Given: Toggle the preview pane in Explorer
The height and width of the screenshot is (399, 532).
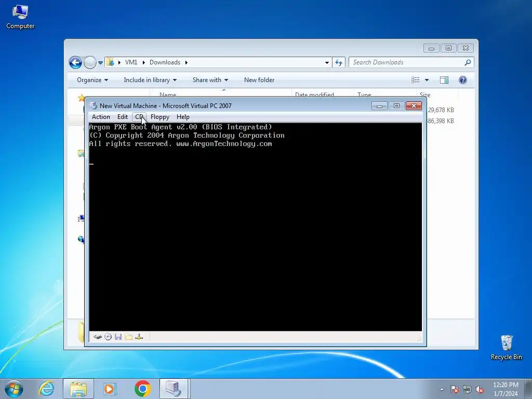Looking at the screenshot, I should point(444,80).
